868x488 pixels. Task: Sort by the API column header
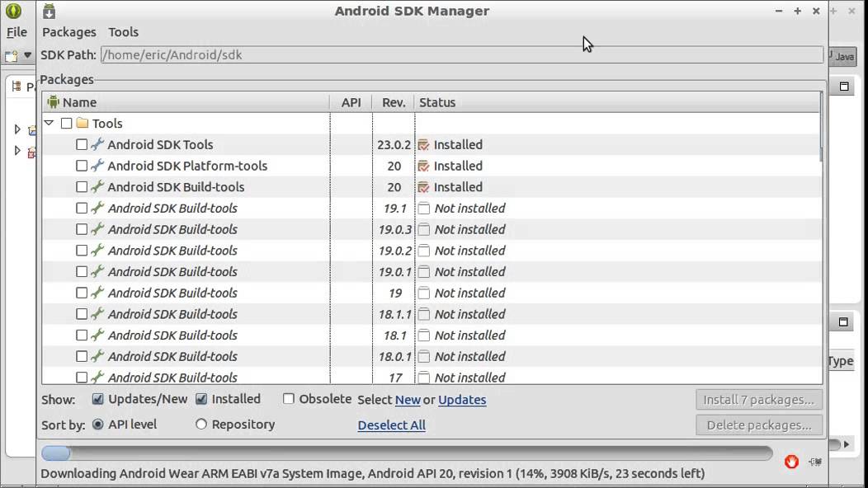pos(351,102)
